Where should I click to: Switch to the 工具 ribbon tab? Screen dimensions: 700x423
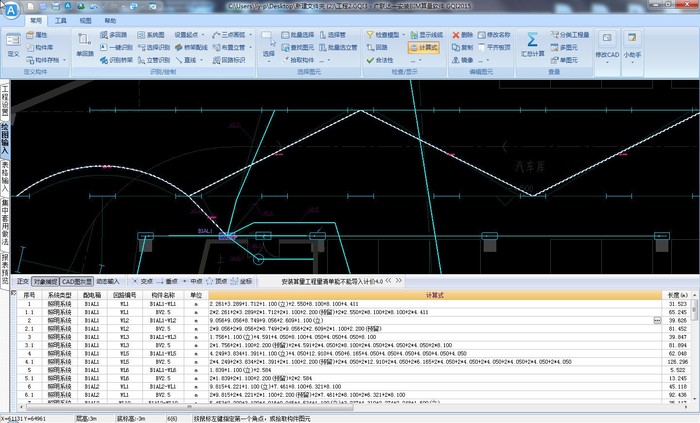[x=61, y=19]
